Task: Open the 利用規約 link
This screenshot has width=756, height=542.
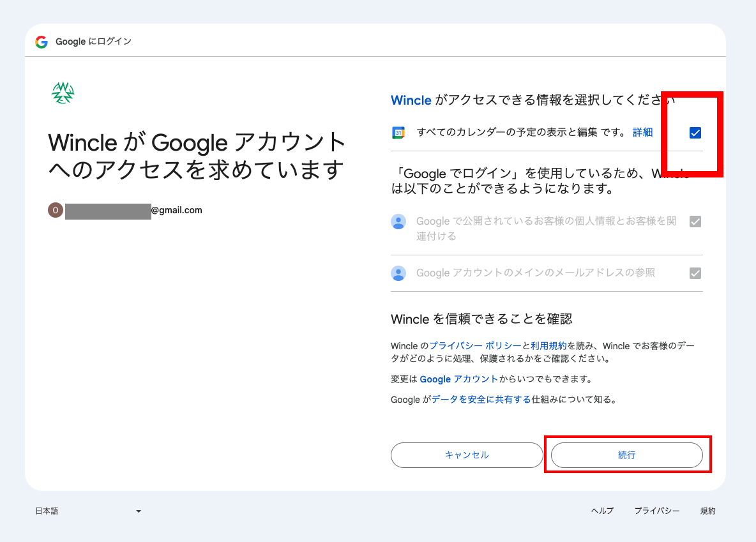Action: click(x=548, y=346)
